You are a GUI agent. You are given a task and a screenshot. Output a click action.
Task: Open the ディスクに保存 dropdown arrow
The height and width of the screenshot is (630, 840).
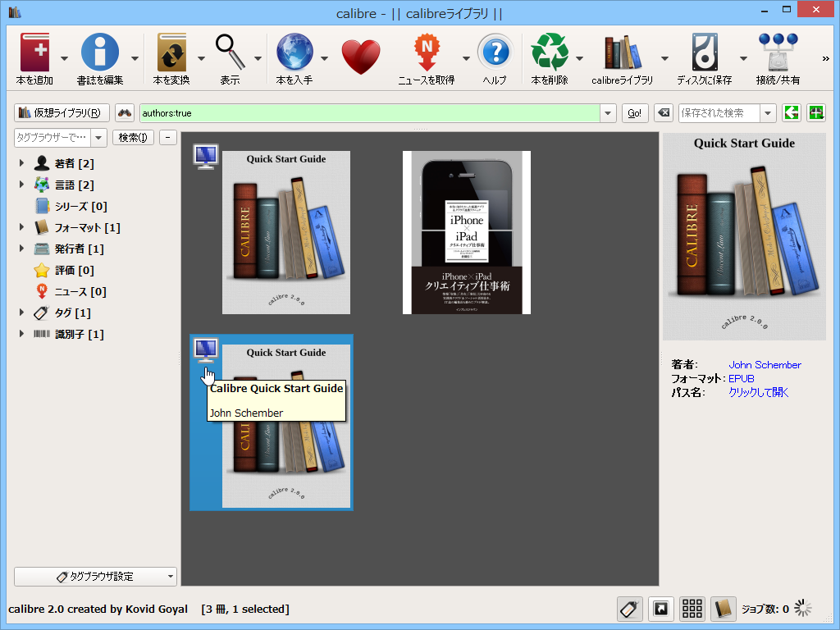743,58
